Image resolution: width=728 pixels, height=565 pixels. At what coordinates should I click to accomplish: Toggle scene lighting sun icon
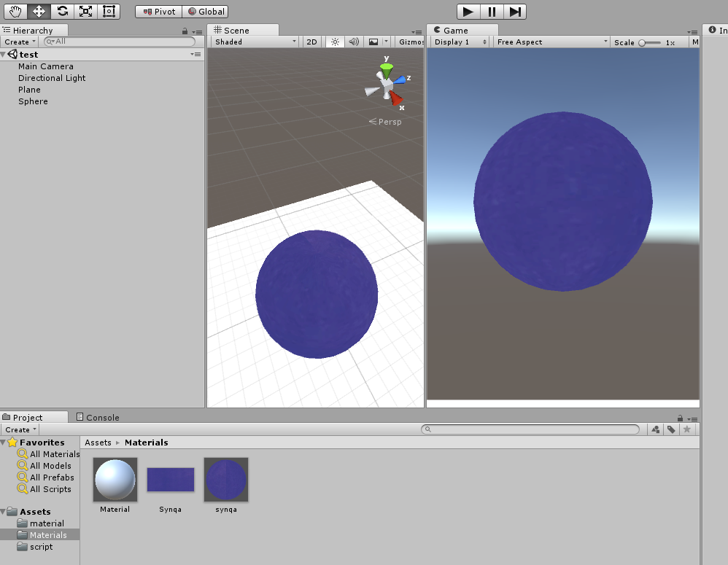click(x=335, y=42)
